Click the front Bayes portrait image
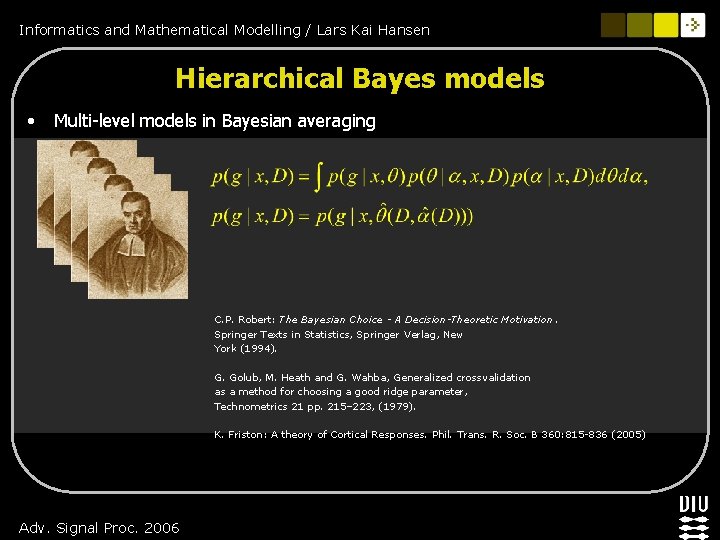This screenshot has height=540, width=720. tap(138, 245)
